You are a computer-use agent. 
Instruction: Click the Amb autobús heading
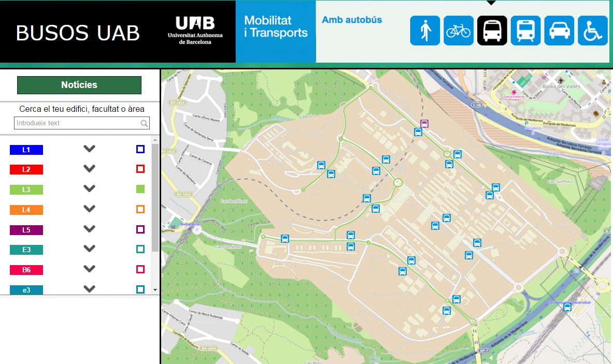tap(352, 20)
